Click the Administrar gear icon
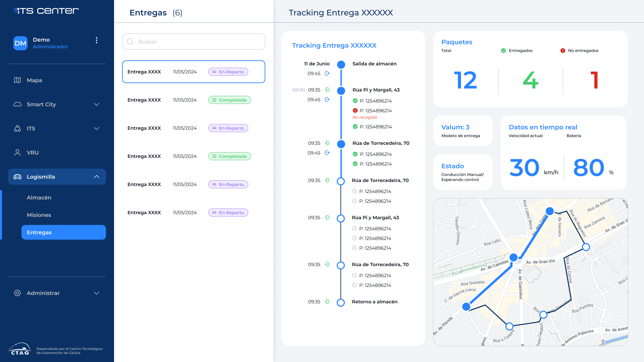The image size is (644, 362). point(17,293)
